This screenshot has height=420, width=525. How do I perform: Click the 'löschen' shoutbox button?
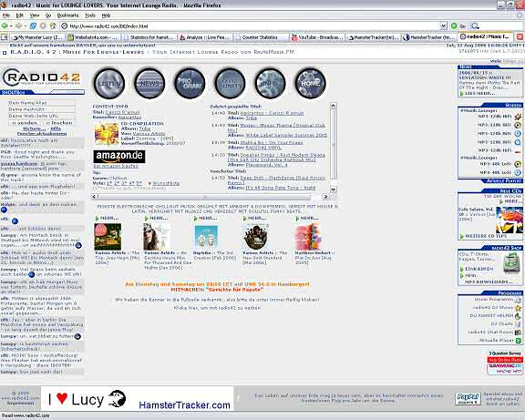tap(59, 123)
